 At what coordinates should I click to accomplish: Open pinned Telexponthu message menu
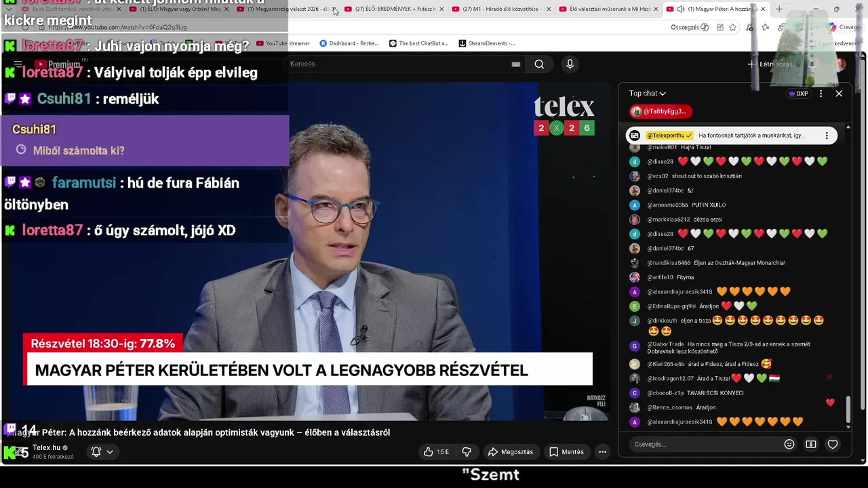pos(827,136)
